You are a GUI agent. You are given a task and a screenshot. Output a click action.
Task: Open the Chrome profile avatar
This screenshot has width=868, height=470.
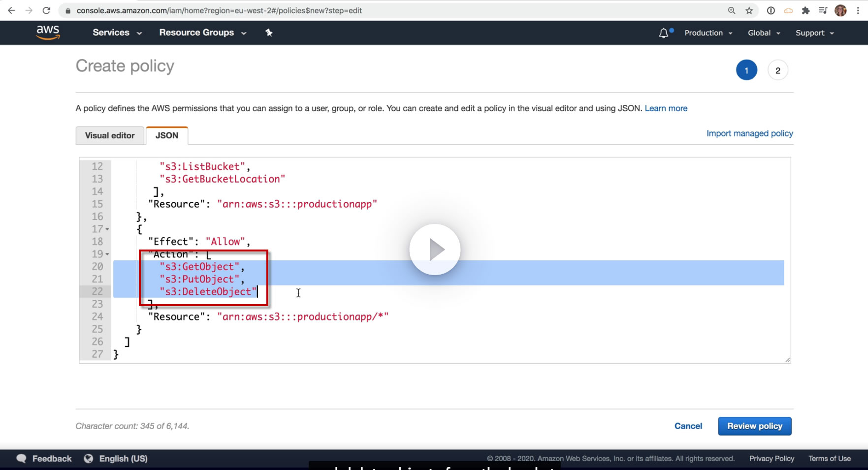click(x=840, y=10)
